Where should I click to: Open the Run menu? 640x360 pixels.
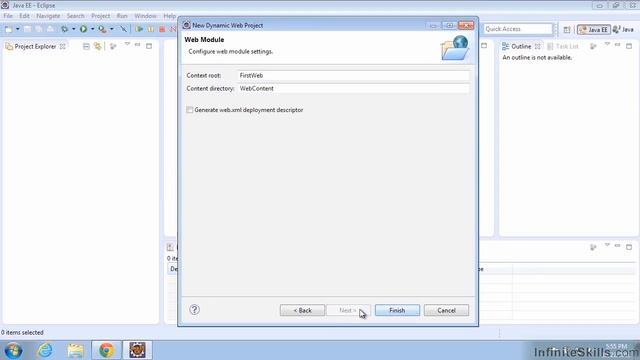122,16
